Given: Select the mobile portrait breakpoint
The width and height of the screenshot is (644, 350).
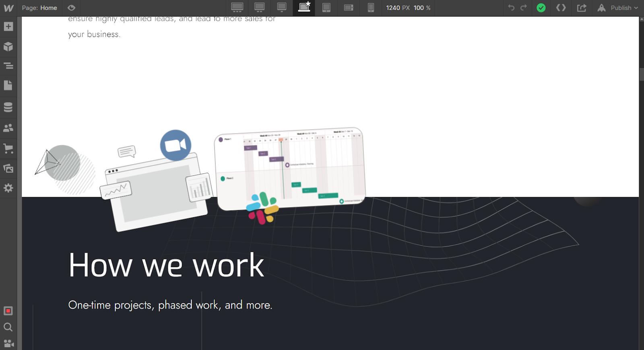Looking at the screenshot, I should pos(371,8).
